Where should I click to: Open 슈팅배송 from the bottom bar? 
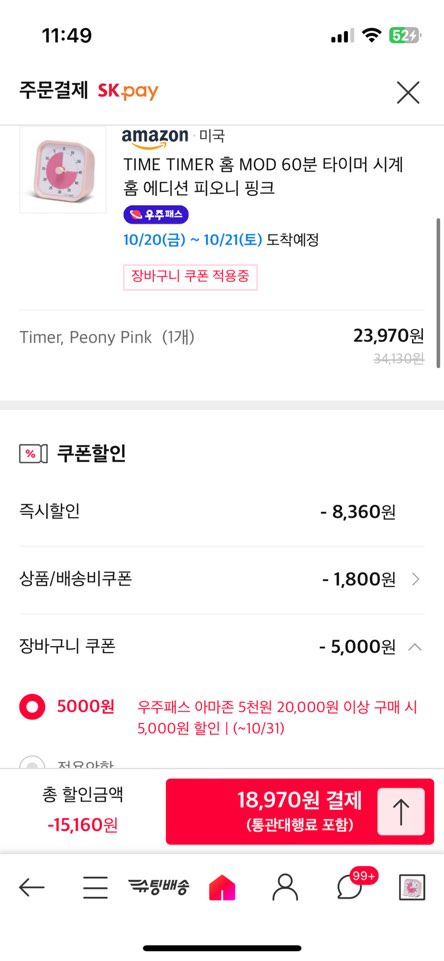pyautogui.click(x=159, y=886)
